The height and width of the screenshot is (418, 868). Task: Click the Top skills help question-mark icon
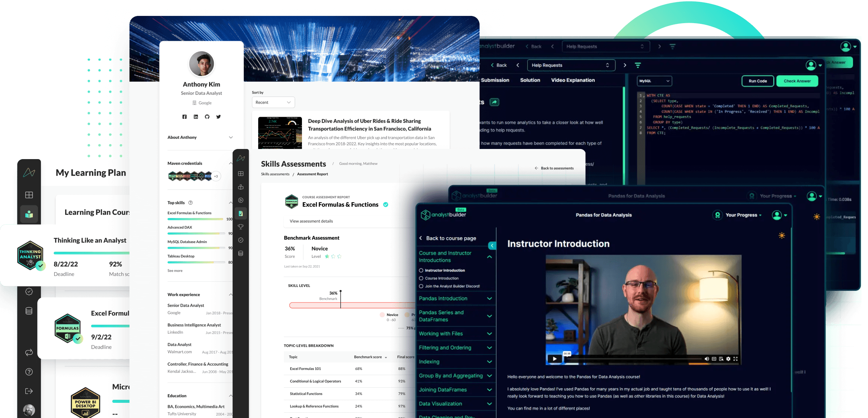[191, 203]
